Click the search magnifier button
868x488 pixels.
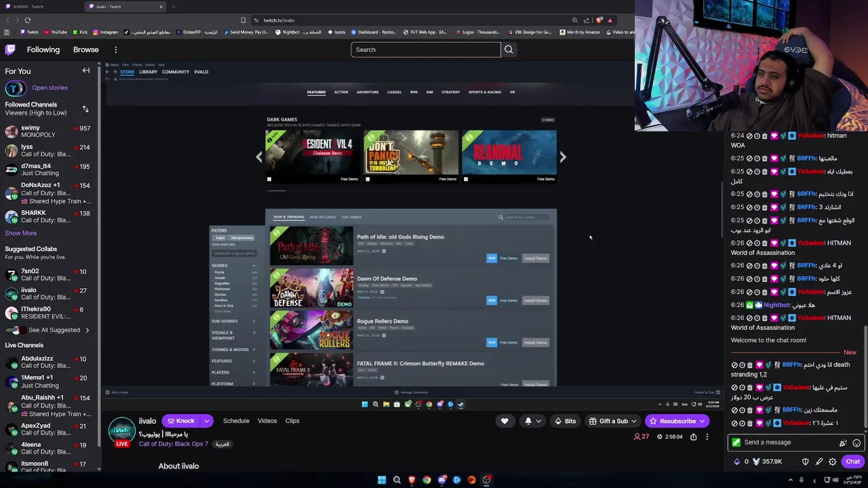click(509, 49)
